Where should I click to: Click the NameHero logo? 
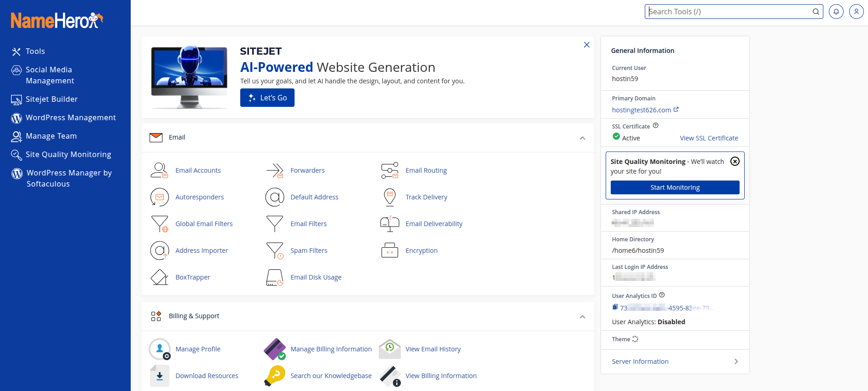(x=57, y=20)
